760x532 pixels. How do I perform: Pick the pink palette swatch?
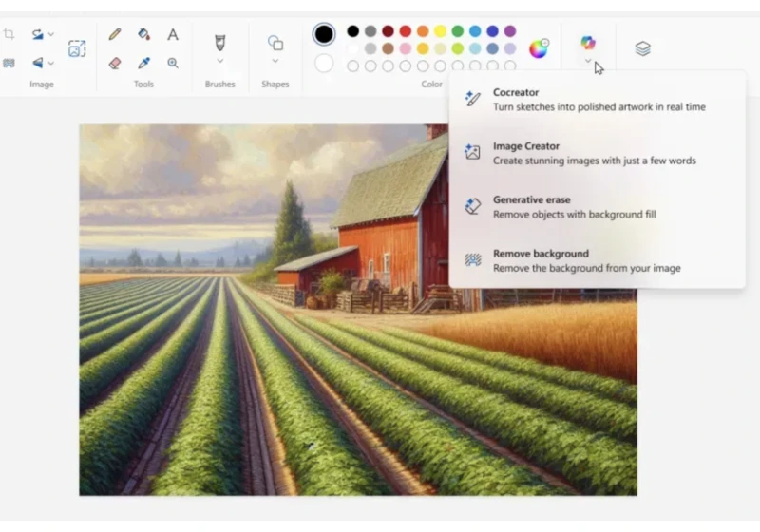[x=406, y=48]
